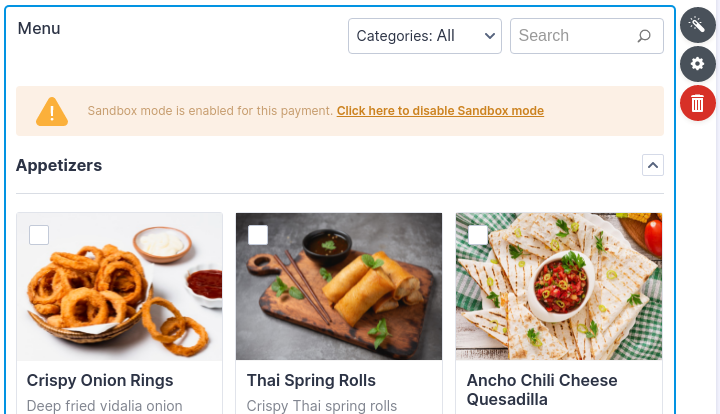
Task: Check the Ancho Chili Cheese Quesadilla box
Action: [478, 235]
